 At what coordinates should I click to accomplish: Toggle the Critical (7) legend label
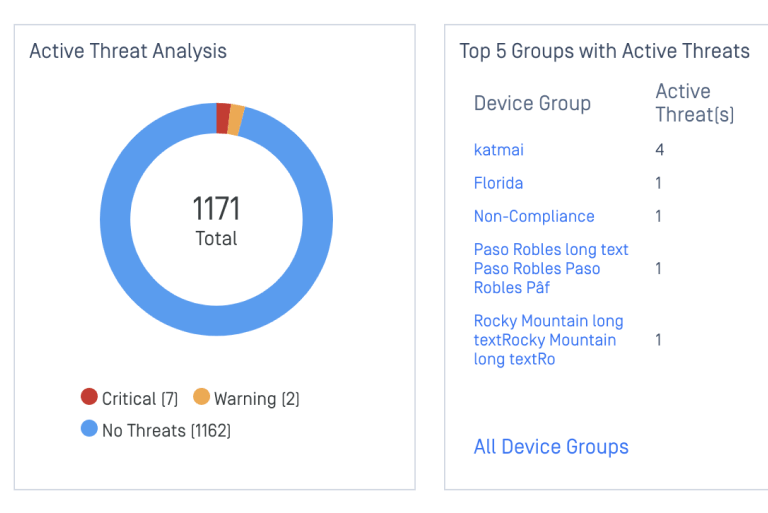(139, 398)
